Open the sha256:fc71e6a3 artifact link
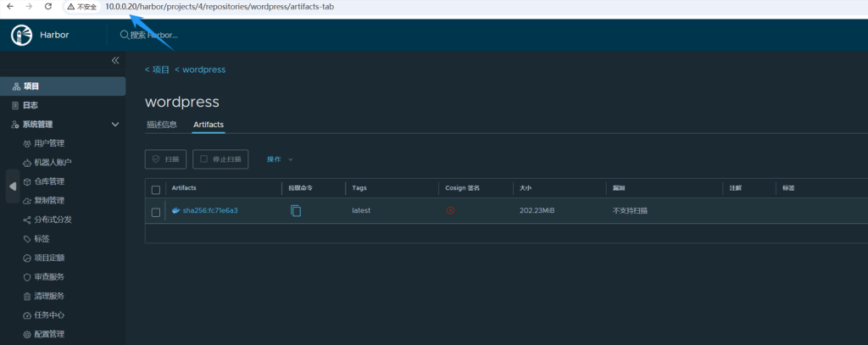 tap(209, 210)
